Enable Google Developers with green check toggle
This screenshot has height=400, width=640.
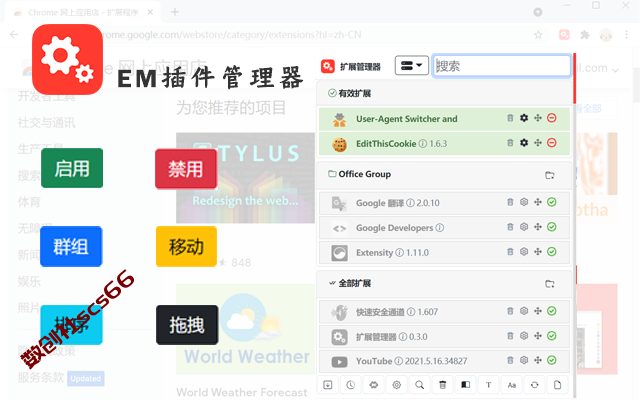coord(552,227)
